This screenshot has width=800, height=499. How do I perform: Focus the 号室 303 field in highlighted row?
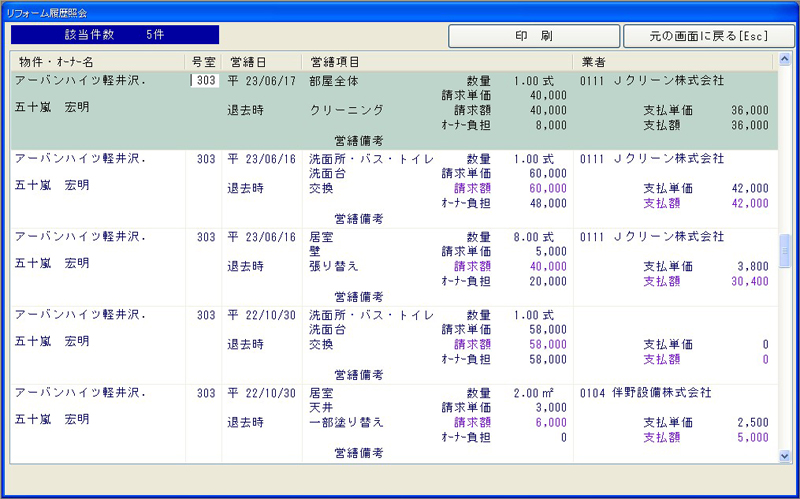(x=205, y=80)
